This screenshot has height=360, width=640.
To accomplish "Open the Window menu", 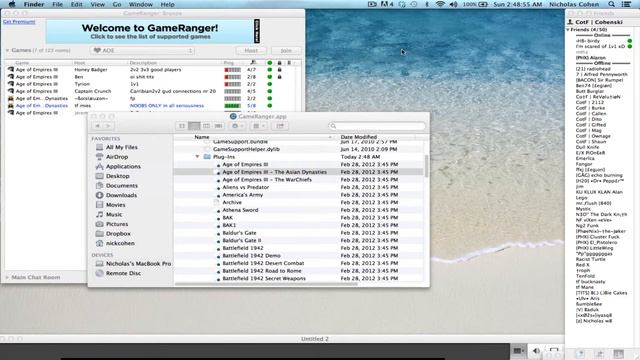I will click(140, 4).
